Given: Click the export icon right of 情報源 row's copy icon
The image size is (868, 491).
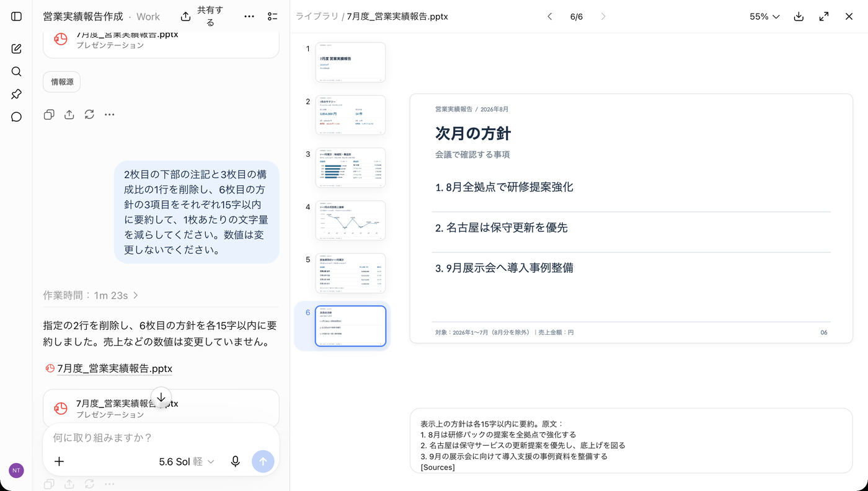Looking at the screenshot, I should tap(69, 115).
